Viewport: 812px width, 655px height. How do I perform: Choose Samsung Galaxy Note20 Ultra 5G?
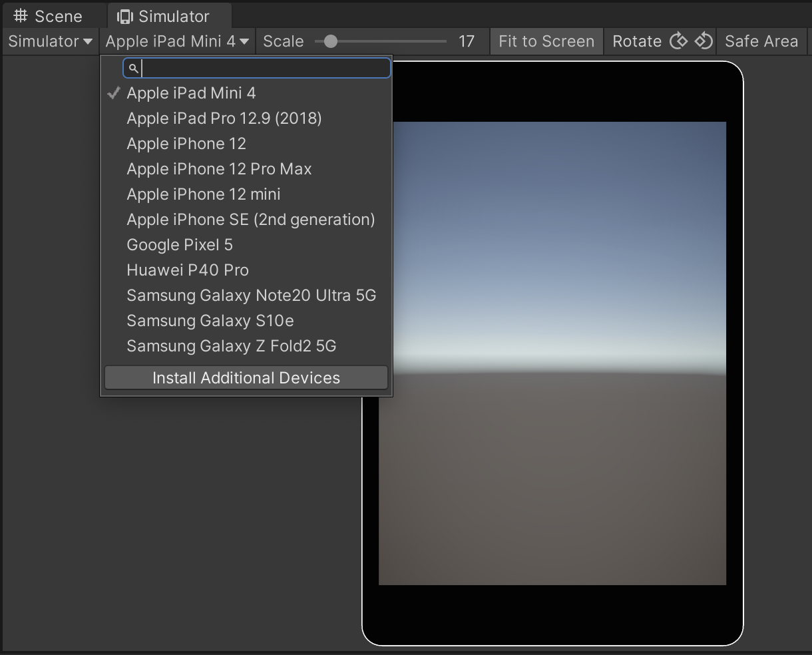(246, 296)
